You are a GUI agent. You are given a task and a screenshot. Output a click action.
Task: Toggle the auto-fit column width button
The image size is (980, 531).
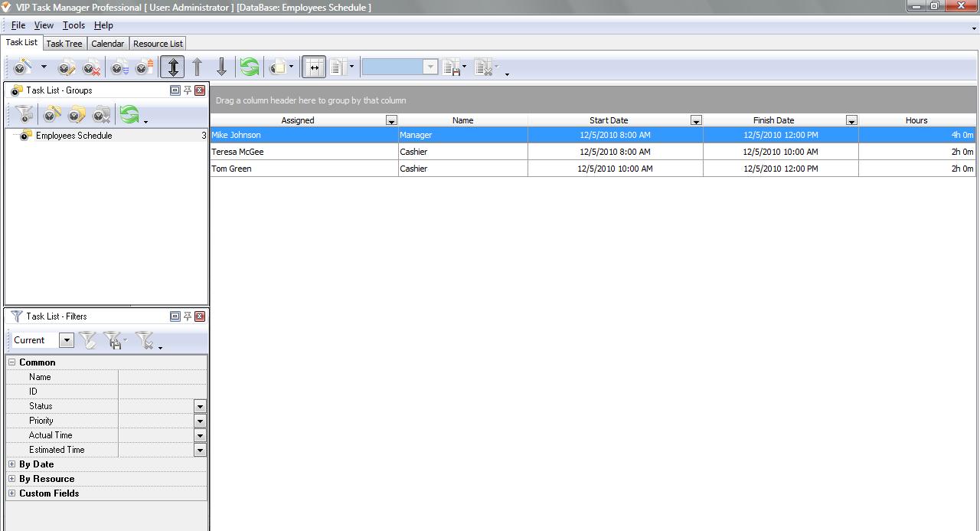pyautogui.click(x=313, y=67)
